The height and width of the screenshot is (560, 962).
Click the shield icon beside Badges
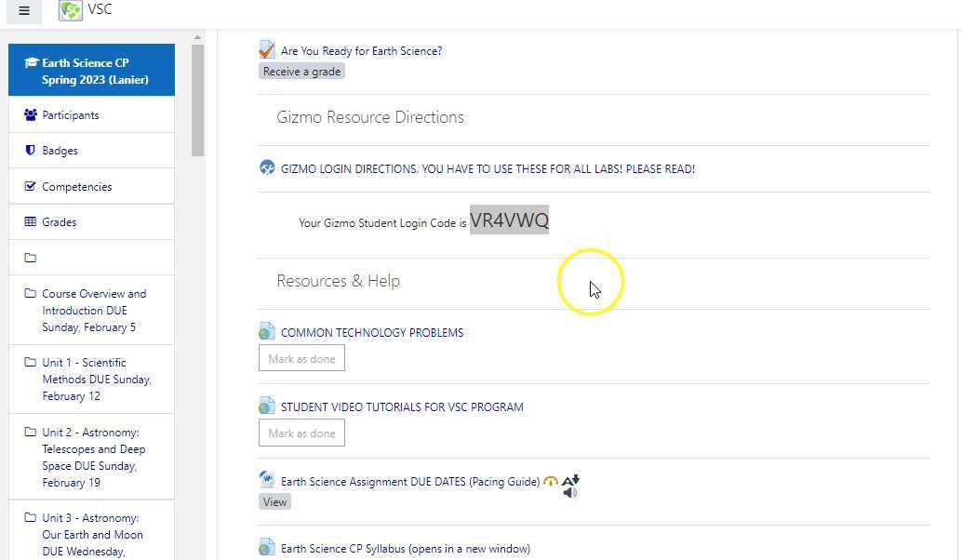[x=29, y=150]
